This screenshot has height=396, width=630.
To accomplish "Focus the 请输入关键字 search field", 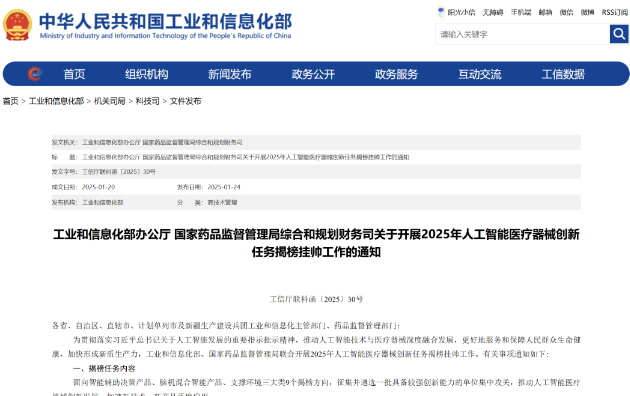I will (x=522, y=34).
